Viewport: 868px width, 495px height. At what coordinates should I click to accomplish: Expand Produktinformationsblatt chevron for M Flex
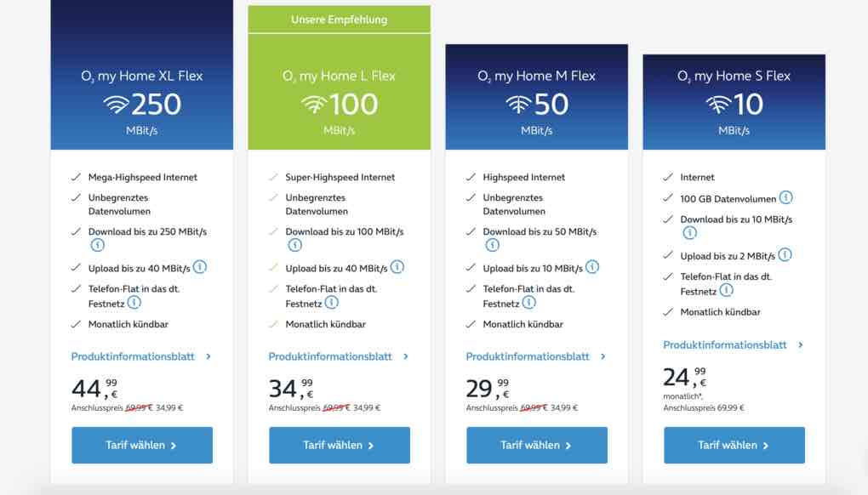603,356
